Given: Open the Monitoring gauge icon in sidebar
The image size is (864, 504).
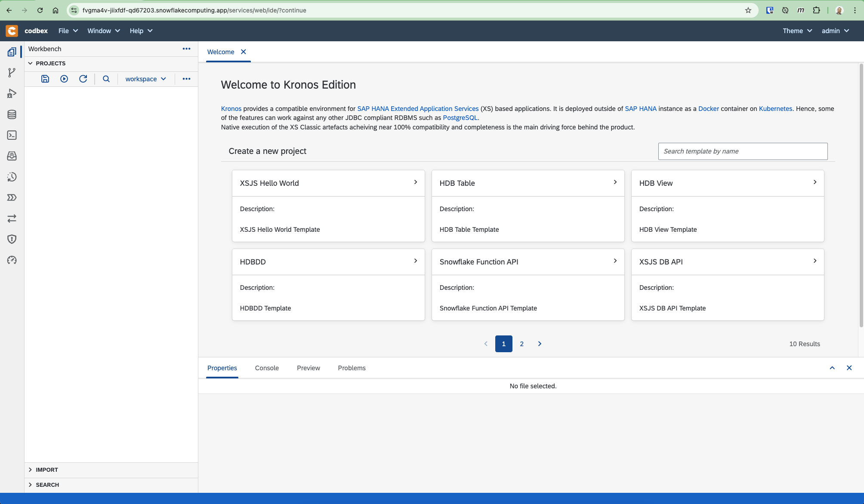Looking at the screenshot, I should click(x=12, y=260).
